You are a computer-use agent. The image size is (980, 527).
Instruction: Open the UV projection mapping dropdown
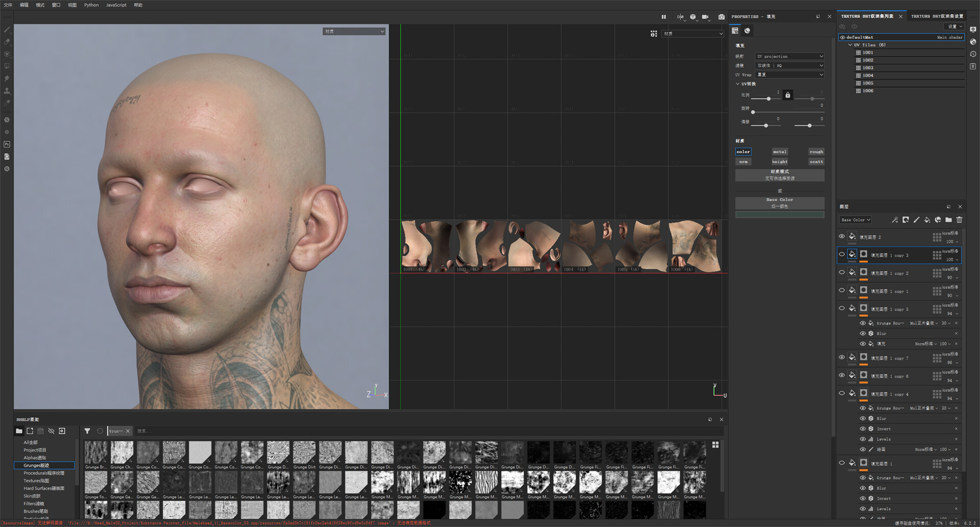point(789,57)
